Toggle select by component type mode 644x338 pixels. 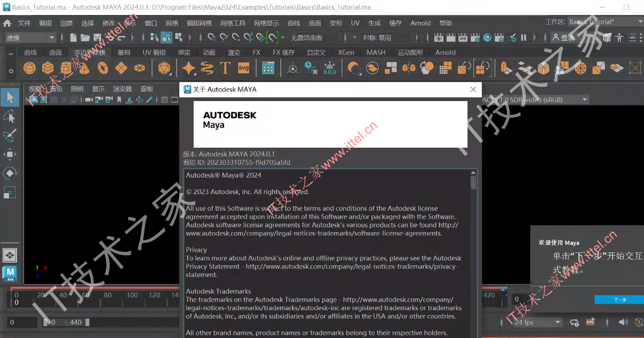(178, 38)
